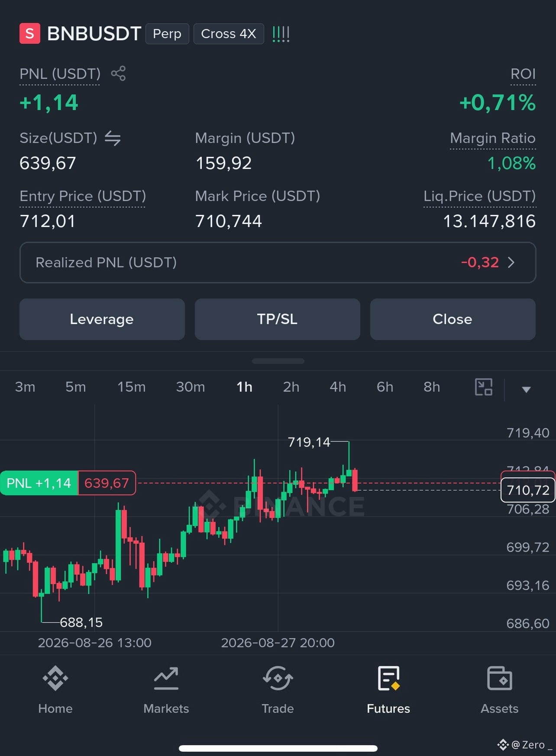Tap the PNL +1,14 chart position label
The width and height of the screenshot is (556, 756).
[x=39, y=483]
